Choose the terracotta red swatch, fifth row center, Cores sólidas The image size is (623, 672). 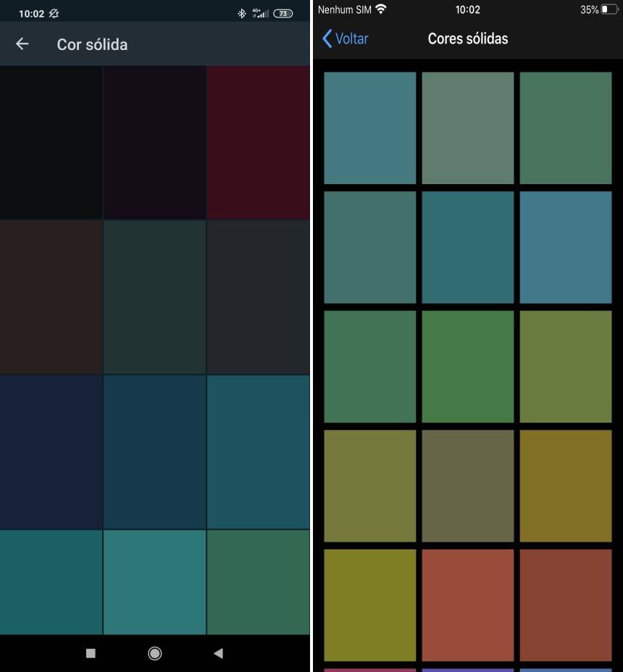467,605
